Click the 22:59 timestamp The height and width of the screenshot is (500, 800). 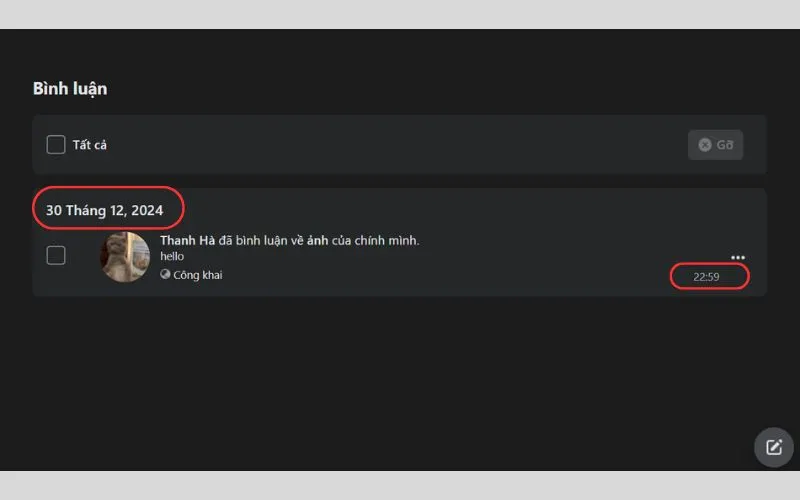click(706, 277)
